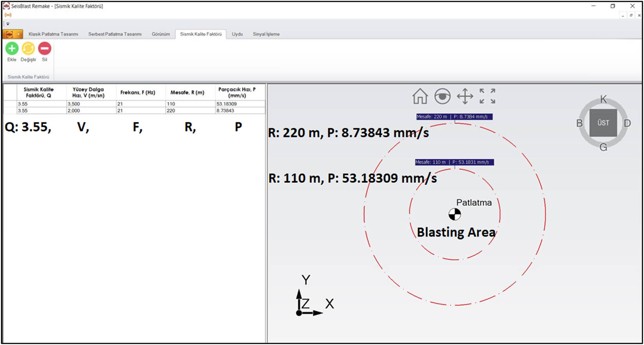Click Q value 3.55 in first row
Viewport: 644px width, 345px height.
(42, 104)
